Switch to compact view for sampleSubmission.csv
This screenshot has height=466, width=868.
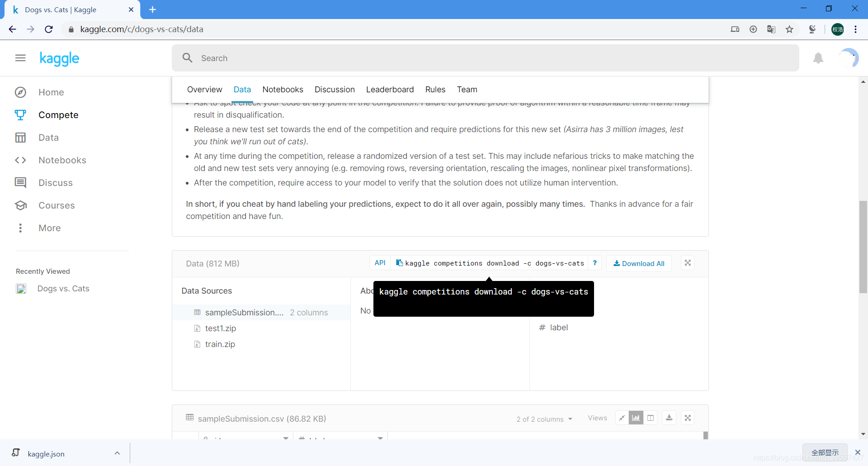point(622,418)
